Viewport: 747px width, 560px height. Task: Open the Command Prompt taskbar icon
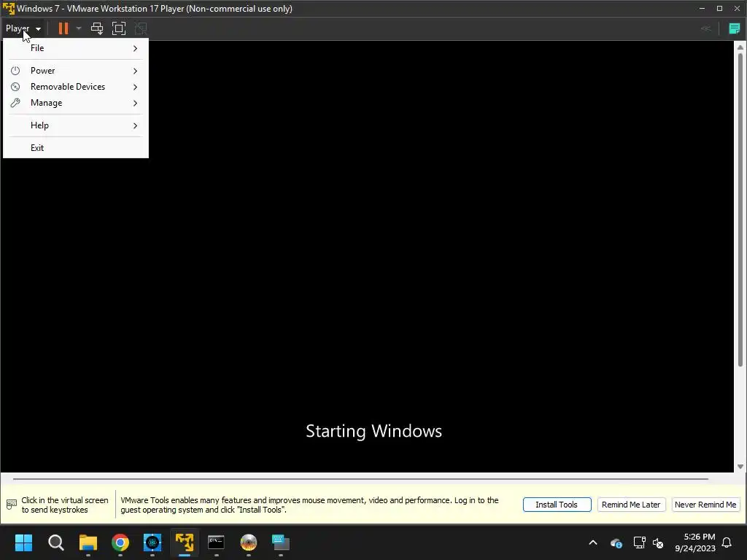tap(216, 542)
